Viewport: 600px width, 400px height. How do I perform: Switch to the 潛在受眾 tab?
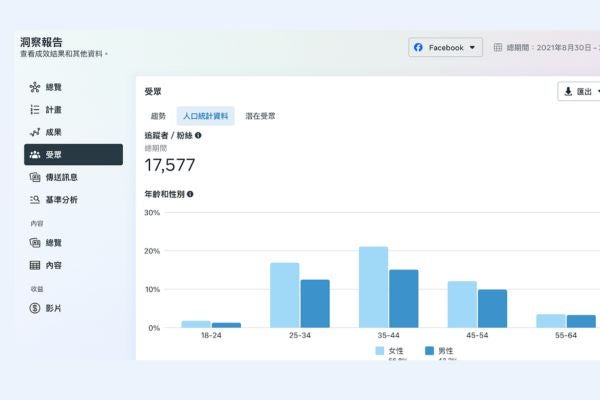(259, 116)
